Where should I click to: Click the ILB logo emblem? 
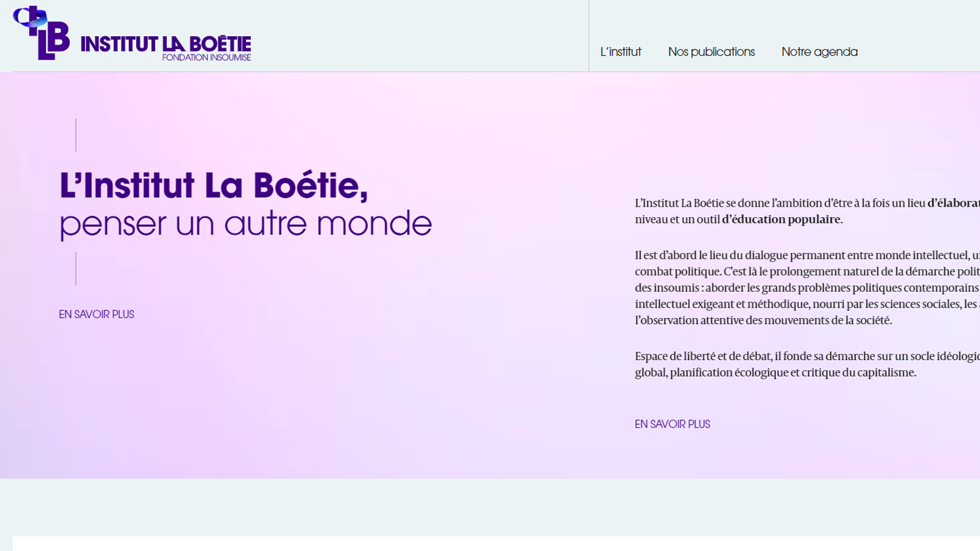pyautogui.click(x=41, y=33)
